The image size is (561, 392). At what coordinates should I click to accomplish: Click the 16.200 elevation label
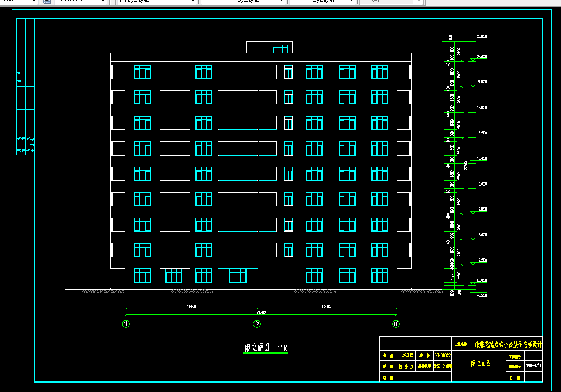pyautogui.click(x=481, y=133)
